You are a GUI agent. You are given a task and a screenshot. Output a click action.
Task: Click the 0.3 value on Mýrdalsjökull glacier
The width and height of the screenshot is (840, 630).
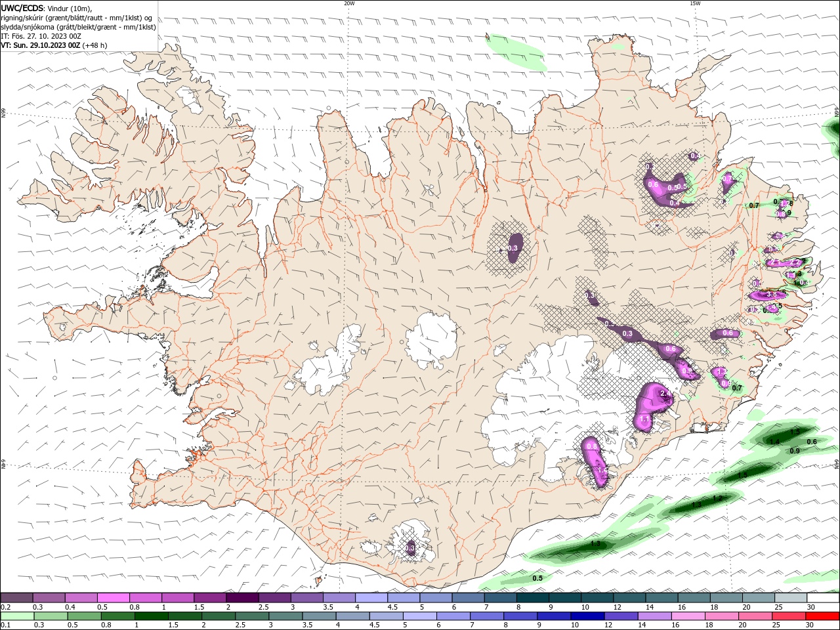[410, 548]
